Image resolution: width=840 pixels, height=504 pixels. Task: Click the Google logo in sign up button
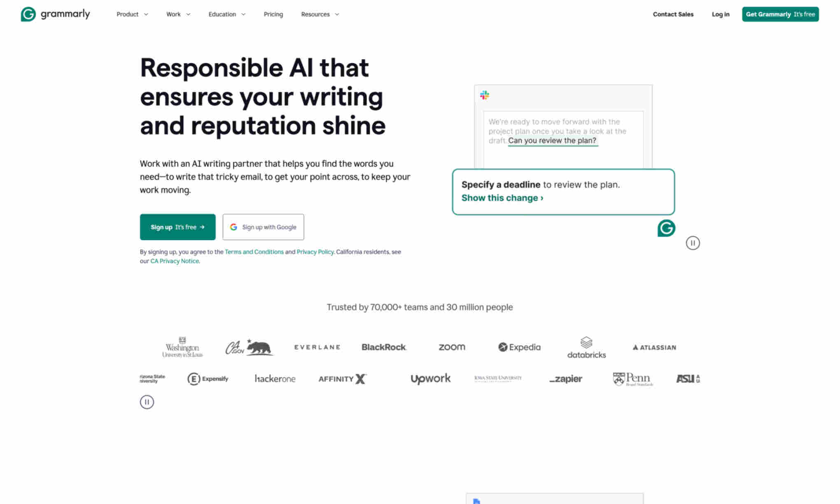pos(234,227)
